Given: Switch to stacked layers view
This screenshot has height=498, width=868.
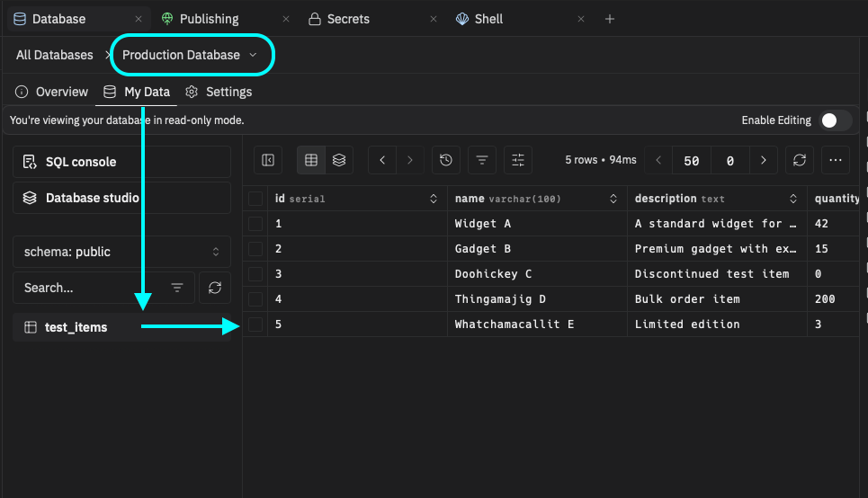Looking at the screenshot, I should click(x=339, y=160).
